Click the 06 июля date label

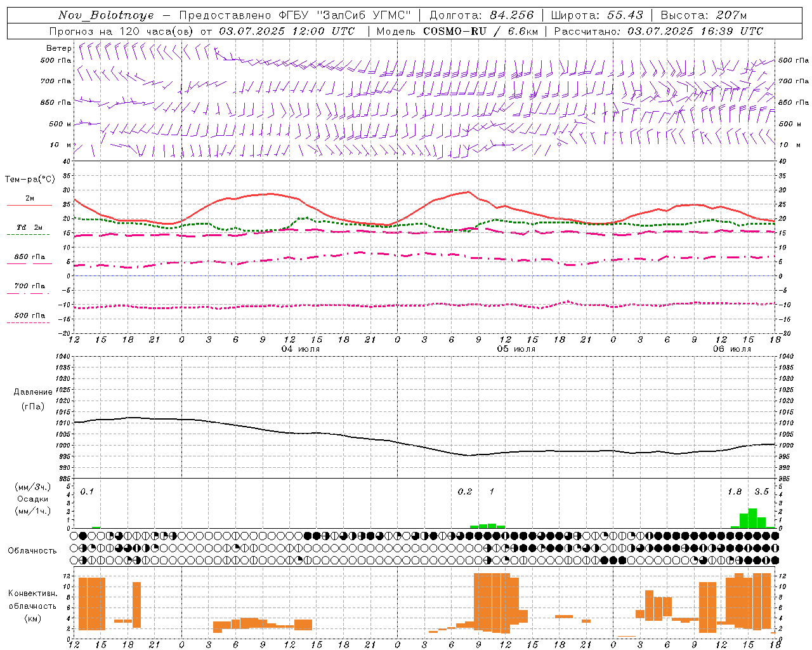(732, 349)
